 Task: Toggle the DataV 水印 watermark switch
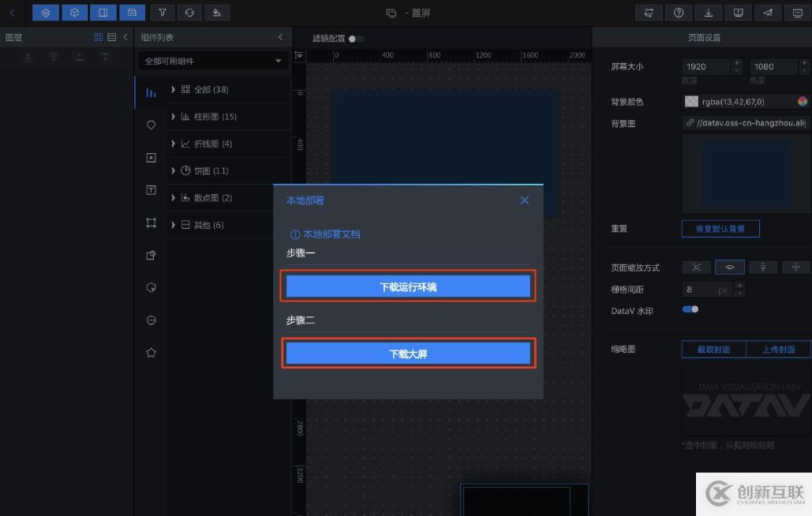[x=690, y=309]
